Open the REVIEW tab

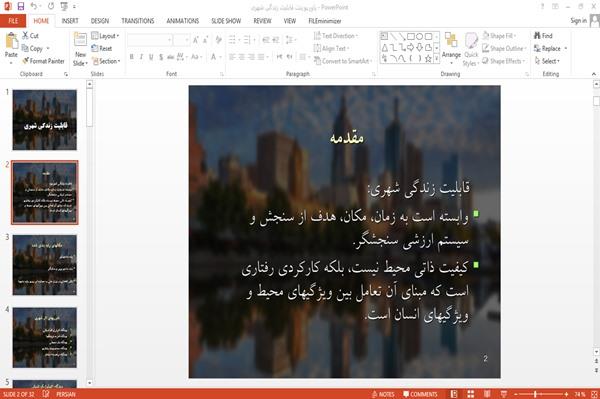pyautogui.click(x=262, y=21)
